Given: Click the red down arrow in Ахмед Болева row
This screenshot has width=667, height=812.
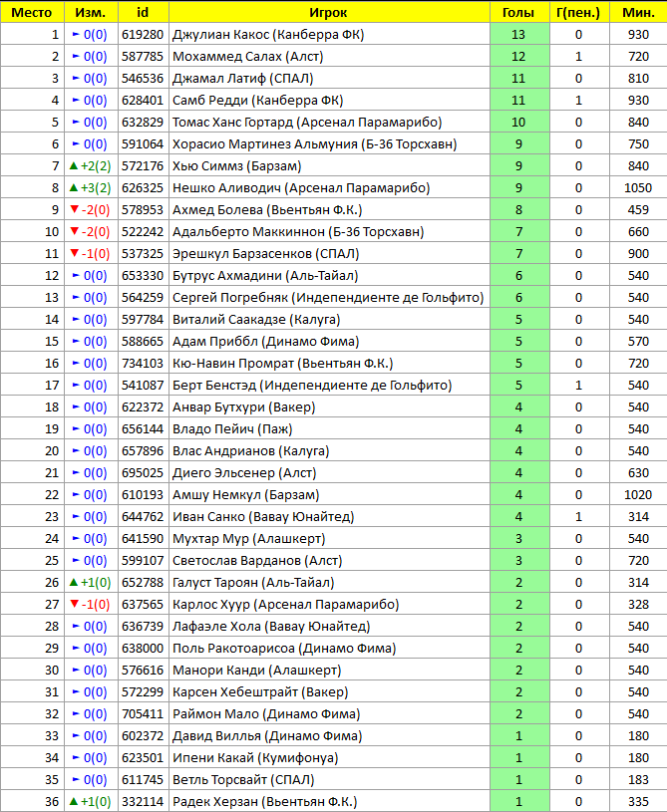Looking at the screenshot, I should 74,209.
